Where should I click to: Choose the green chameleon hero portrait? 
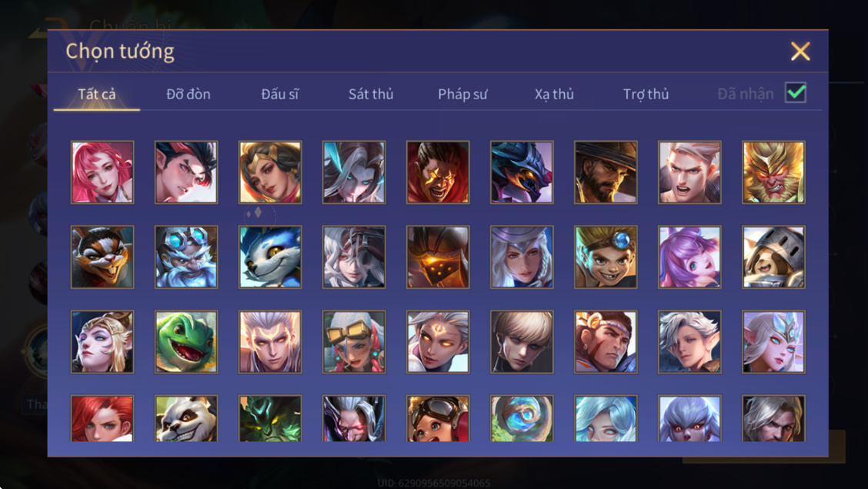click(186, 342)
